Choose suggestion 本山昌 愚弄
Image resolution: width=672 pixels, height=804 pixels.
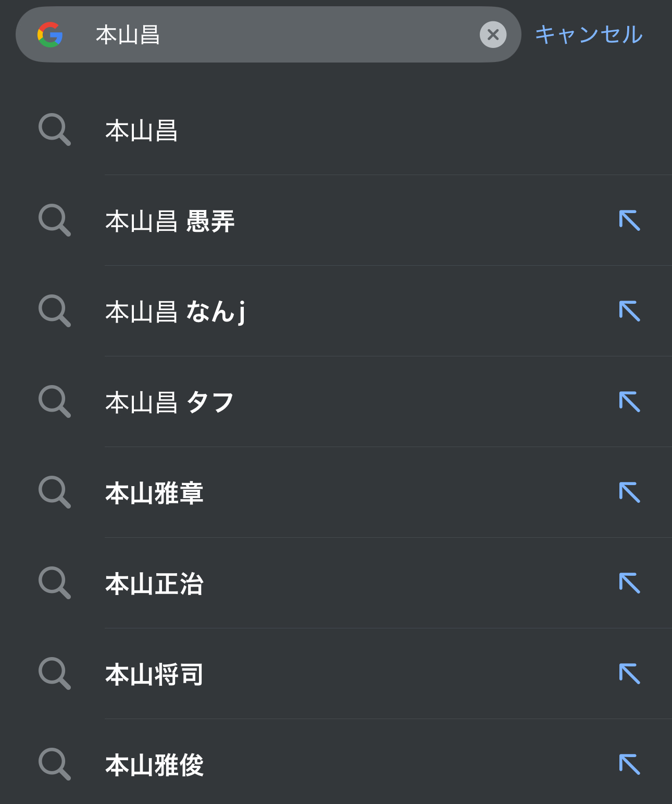(170, 221)
